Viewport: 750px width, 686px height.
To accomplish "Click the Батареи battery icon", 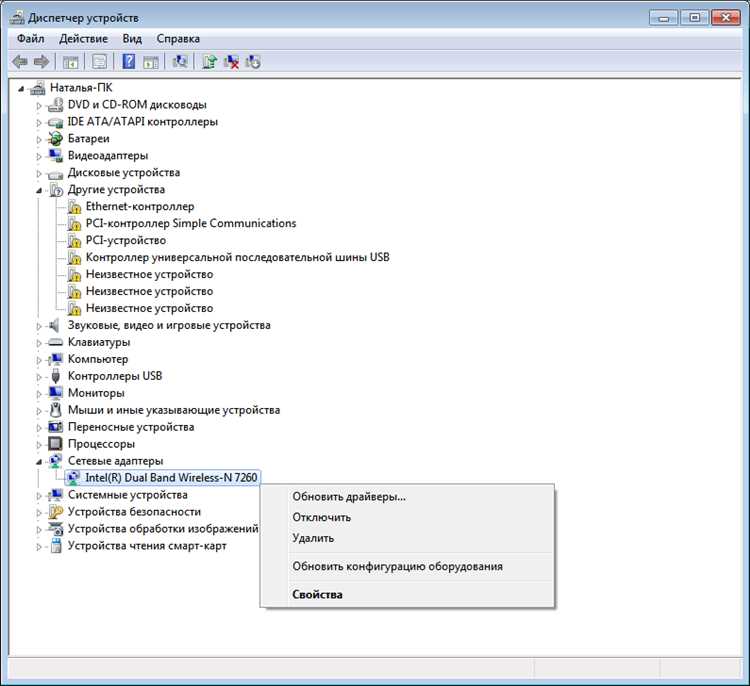I will 55,139.
